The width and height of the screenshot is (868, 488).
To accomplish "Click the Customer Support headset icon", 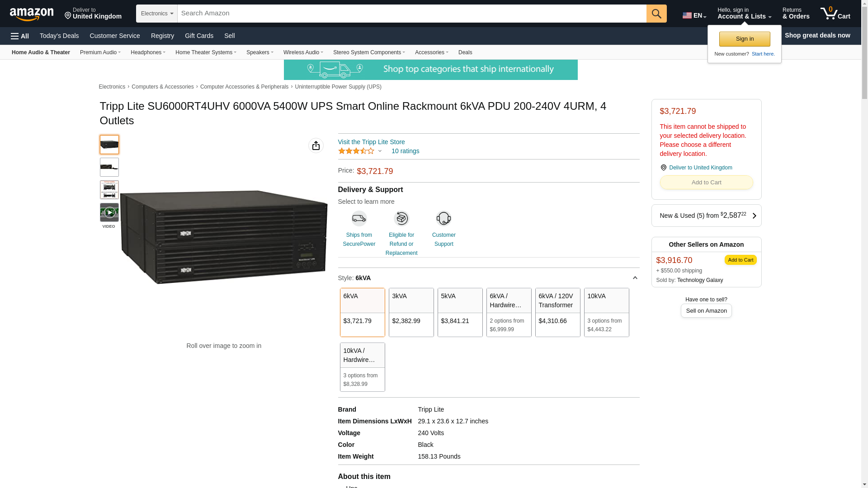I will click(443, 219).
